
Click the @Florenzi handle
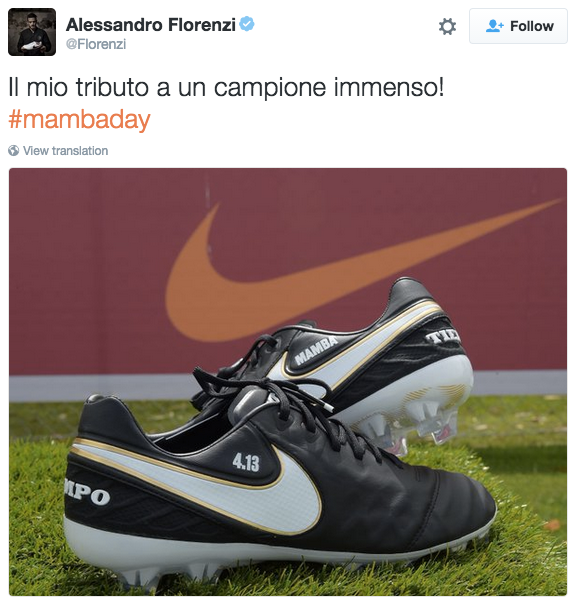(x=96, y=44)
